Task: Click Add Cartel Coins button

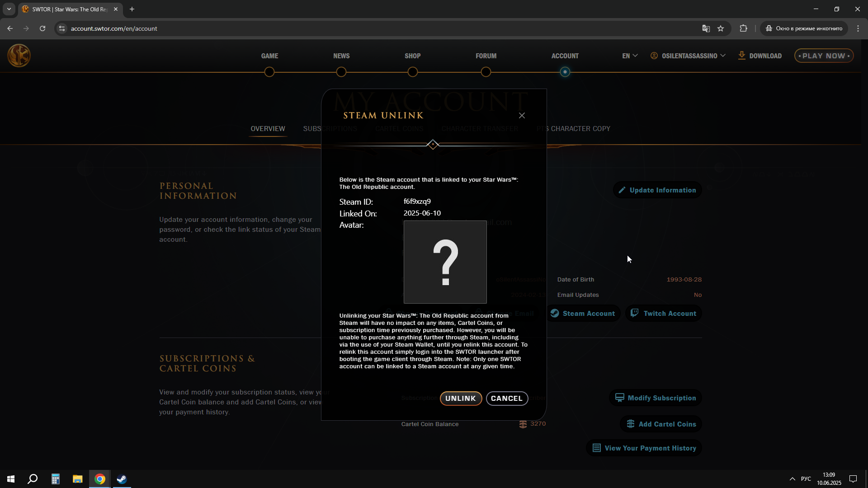Action: 661,424
